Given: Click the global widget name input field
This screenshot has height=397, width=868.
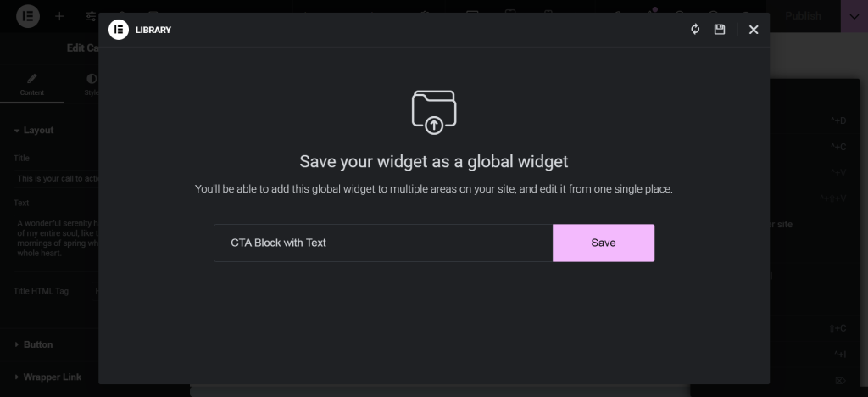Looking at the screenshot, I should (x=383, y=243).
